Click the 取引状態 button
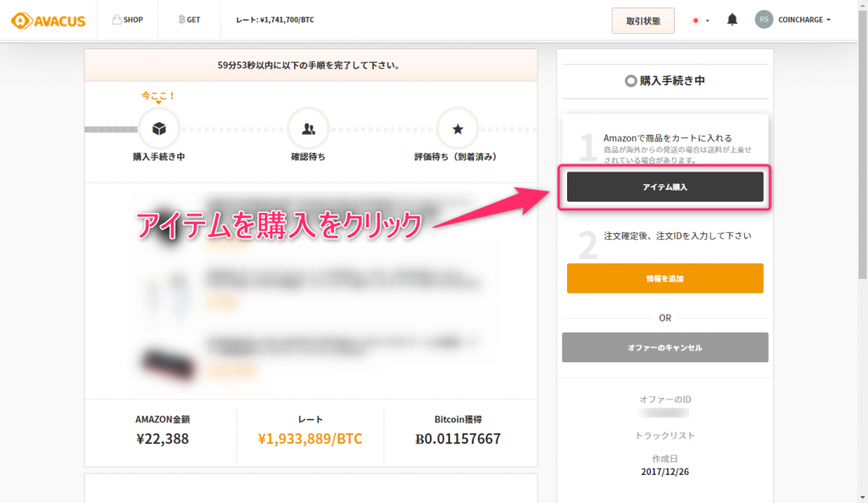868x503 pixels. tap(643, 20)
